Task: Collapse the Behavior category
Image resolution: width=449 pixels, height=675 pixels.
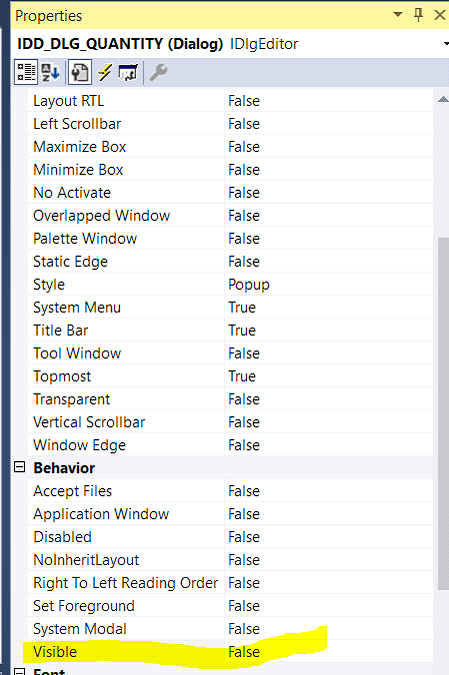Action: (20, 467)
